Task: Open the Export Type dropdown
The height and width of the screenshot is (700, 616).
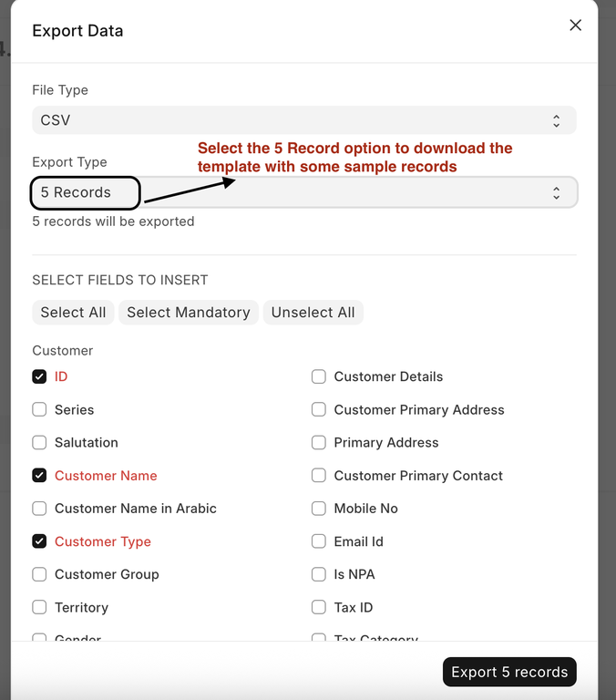Action: tap(303, 192)
